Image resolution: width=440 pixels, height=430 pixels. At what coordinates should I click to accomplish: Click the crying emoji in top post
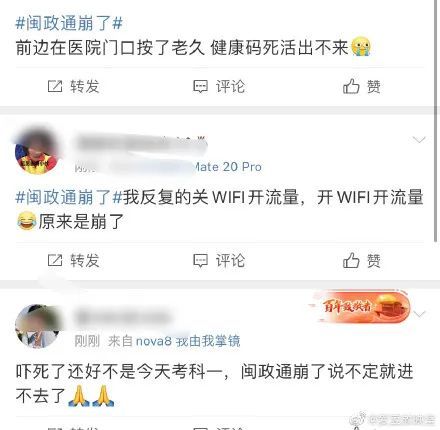[361, 46]
